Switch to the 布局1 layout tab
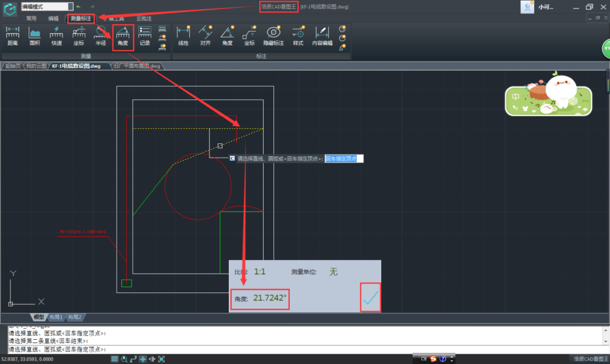Screen dimensions: 610x364 click(x=57, y=317)
